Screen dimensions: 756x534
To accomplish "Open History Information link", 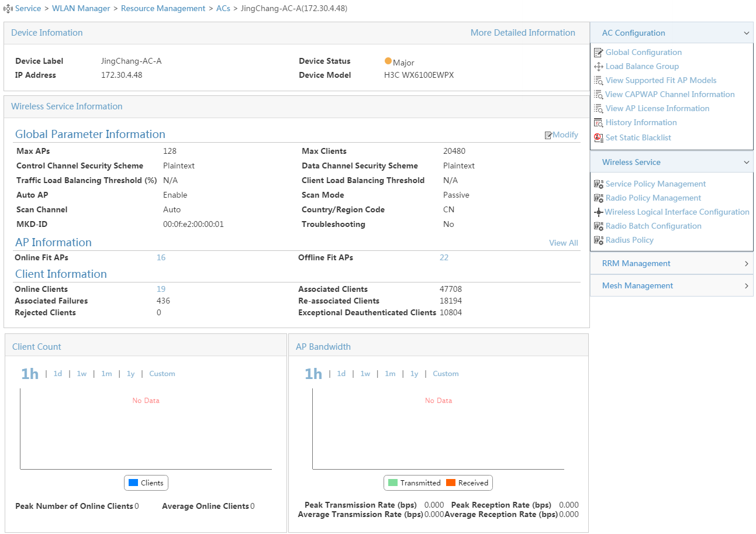I will tap(641, 123).
